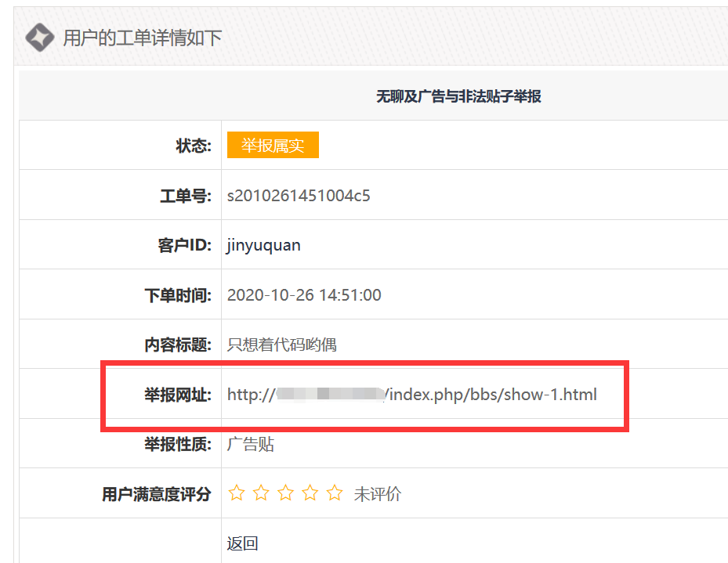The width and height of the screenshot is (728, 563).
Task: Click the customer ID jinyuquan
Action: [x=263, y=245]
